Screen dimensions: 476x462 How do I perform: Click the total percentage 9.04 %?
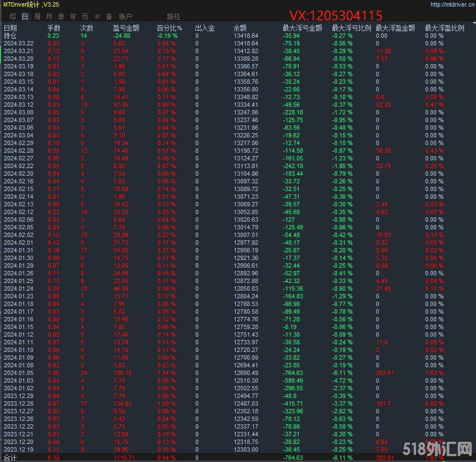tap(166, 458)
